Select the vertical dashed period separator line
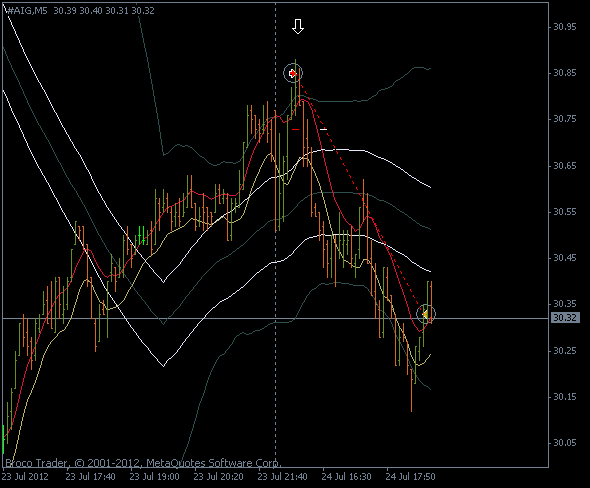The height and width of the screenshot is (488, 590). pyautogui.click(x=275, y=233)
